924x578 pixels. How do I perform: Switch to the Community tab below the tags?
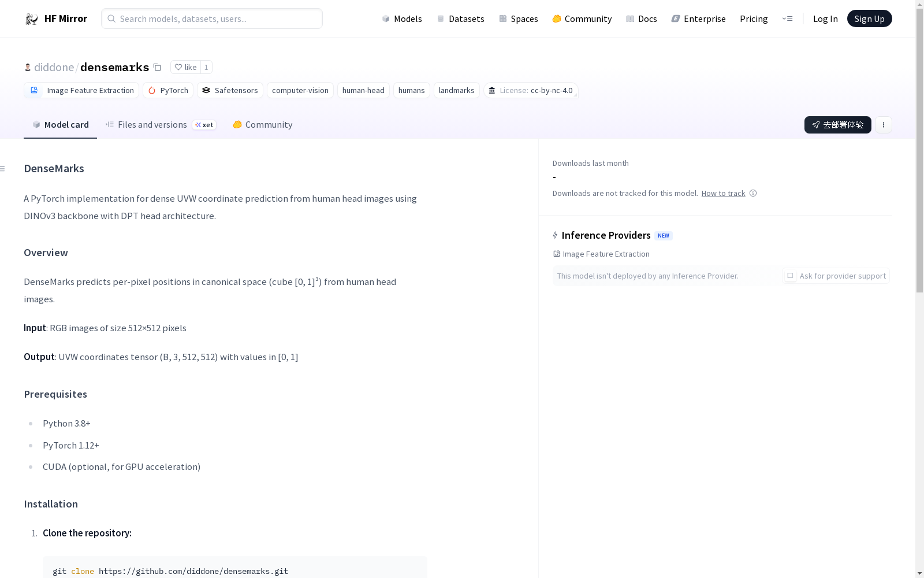(263, 125)
